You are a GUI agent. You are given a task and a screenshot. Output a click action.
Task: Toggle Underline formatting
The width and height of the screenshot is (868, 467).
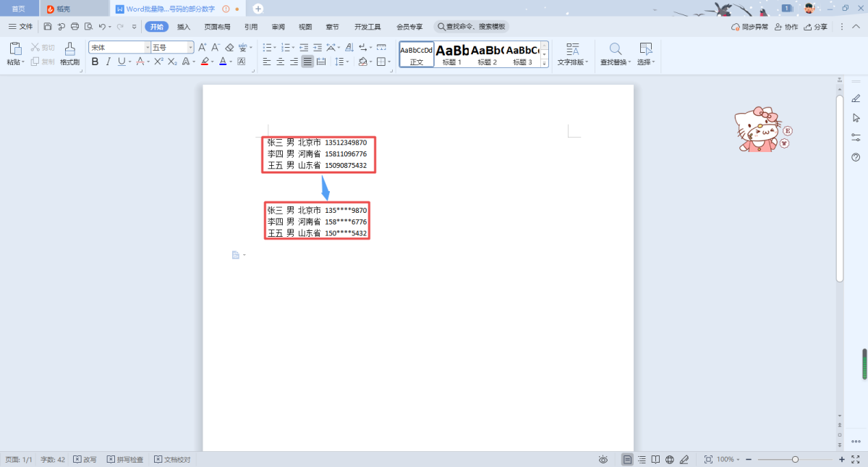coord(121,62)
